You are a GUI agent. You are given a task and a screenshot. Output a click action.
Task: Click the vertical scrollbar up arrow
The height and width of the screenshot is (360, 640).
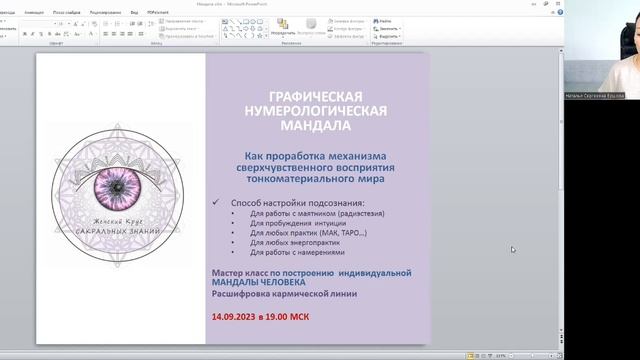pos(561,51)
